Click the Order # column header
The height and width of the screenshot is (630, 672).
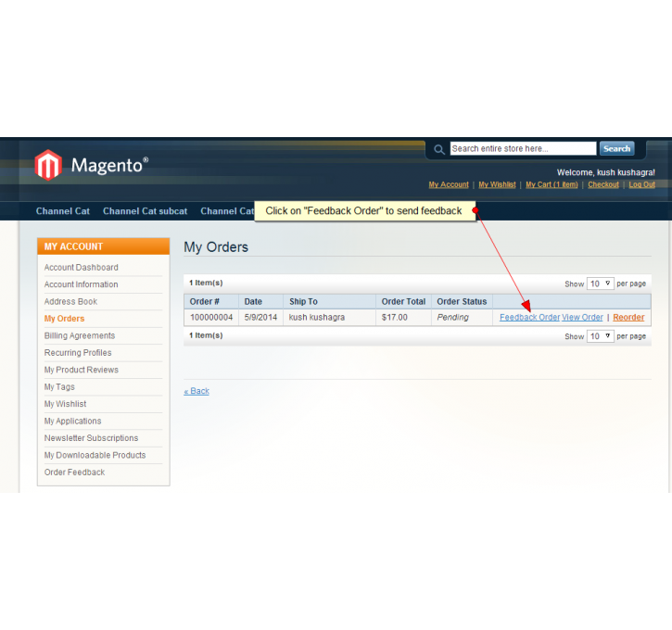tap(211, 301)
